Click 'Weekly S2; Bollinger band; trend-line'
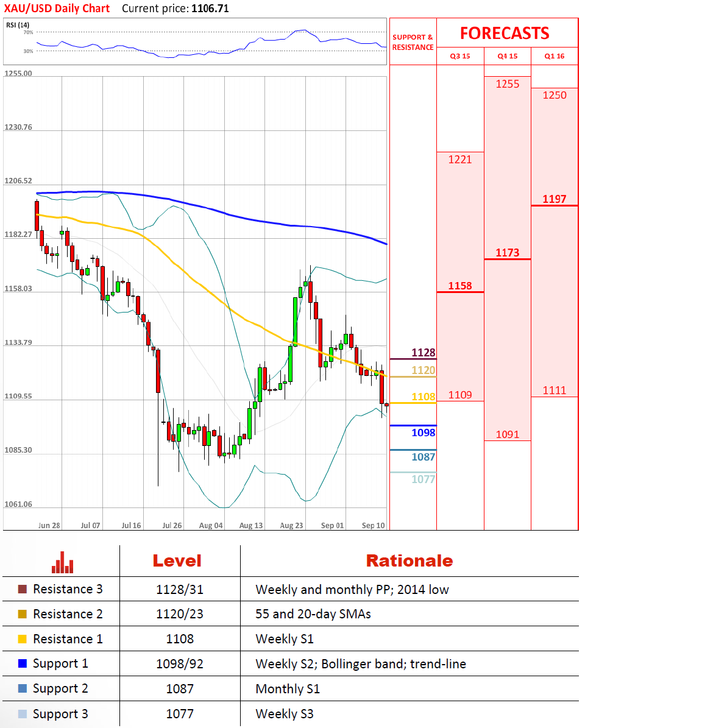 (x=361, y=664)
